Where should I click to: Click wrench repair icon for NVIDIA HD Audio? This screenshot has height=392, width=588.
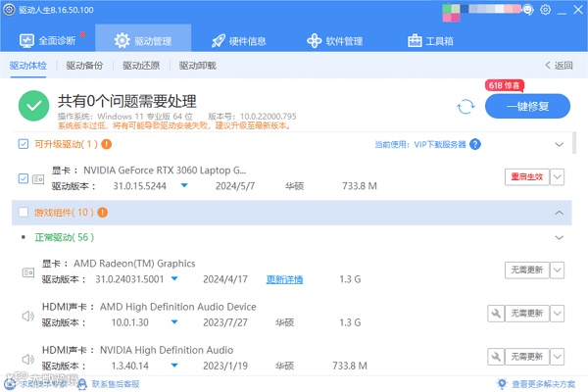coord(496,357)
